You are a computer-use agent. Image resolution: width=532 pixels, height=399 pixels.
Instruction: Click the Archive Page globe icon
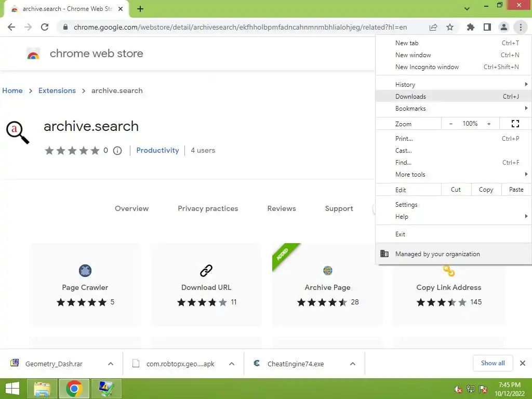tap(328, 271)
